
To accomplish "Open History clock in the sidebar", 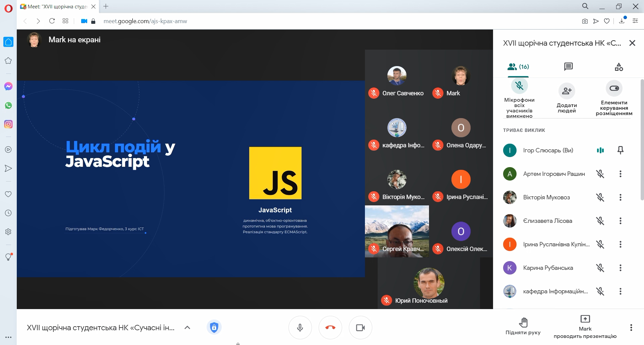I will pyautogui.click(x=8, y=213).
